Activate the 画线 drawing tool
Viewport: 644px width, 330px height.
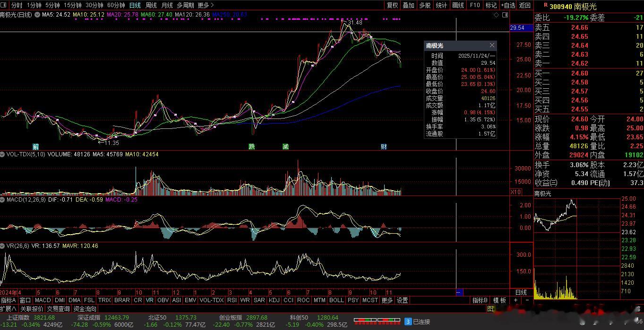(x=458, y=5)
